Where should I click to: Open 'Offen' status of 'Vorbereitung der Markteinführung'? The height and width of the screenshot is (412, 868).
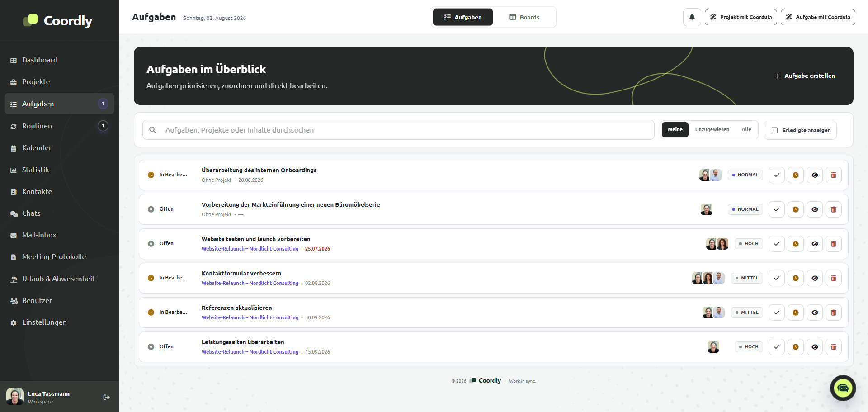pyautogui.click(x=161, y=209)
